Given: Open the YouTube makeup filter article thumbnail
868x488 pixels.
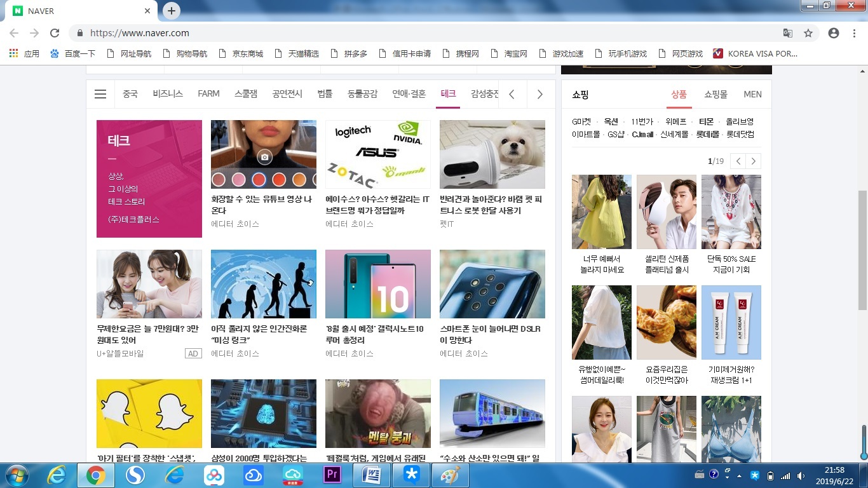Looking at the screenshot, I should (264, 154).
